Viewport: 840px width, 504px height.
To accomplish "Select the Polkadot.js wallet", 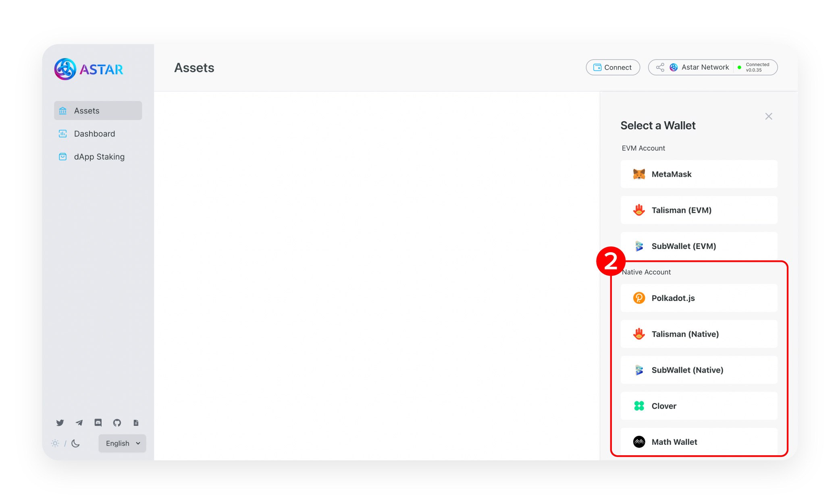I will pos(699,298).
